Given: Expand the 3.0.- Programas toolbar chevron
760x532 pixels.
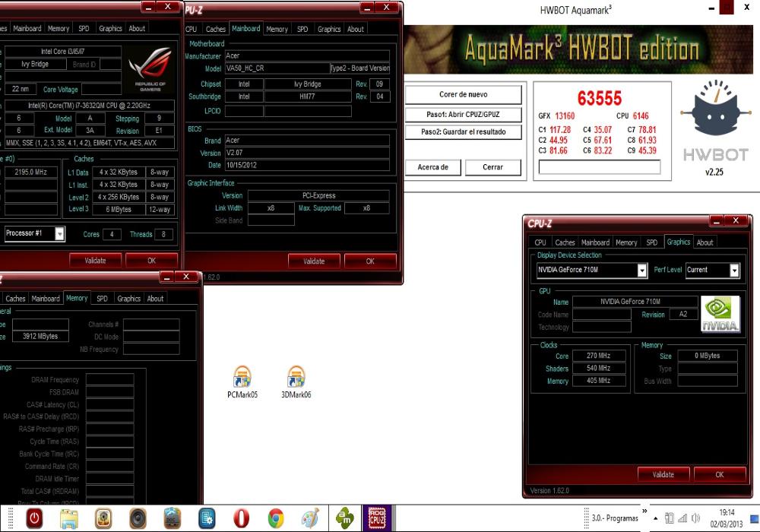Looking at the screenshot, I should [x=644, y=511].
